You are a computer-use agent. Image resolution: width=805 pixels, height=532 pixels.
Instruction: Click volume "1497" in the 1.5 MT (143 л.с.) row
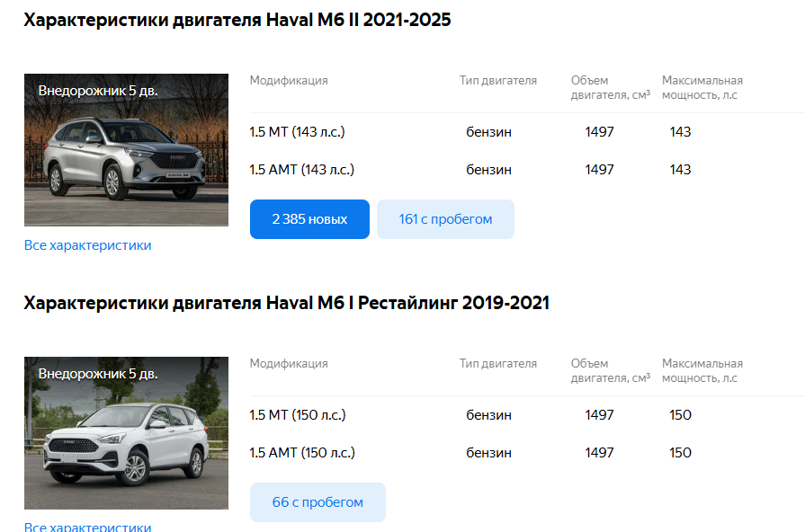tap(599, 132)
